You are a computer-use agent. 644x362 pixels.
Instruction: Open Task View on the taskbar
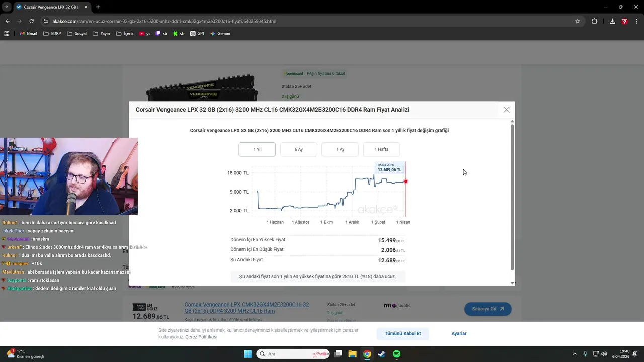click(338, 354)
